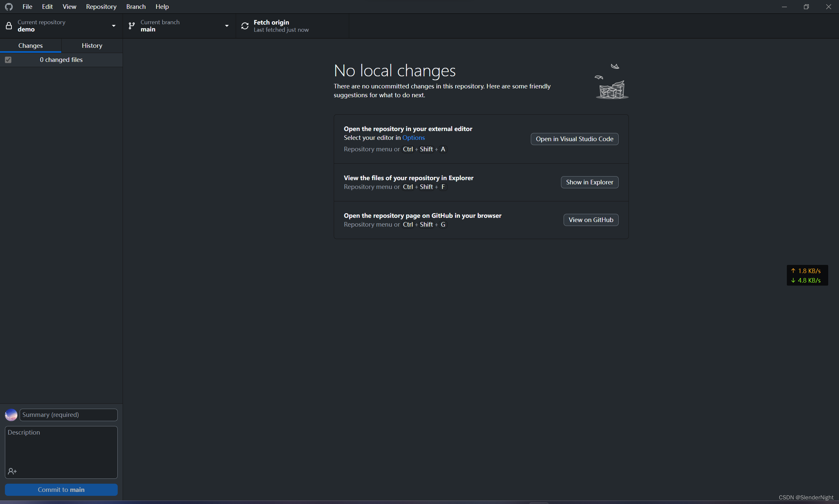Click the branch icon beside main
This screenshot has width=839, height=504.
tap(131, 26)
